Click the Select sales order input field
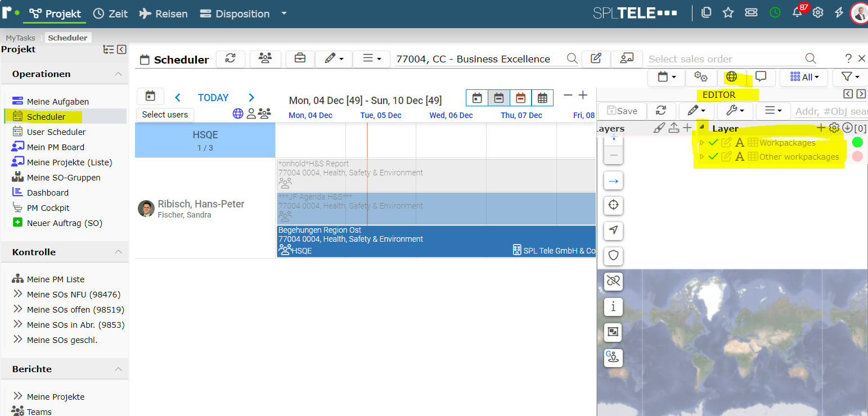This screenshot has height=416, width=868. 725,59
